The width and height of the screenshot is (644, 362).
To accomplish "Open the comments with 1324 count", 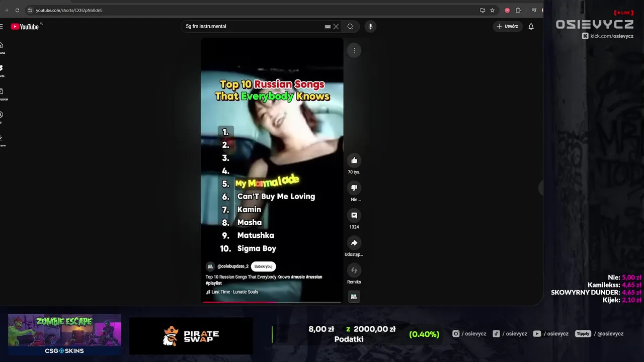I will coord(354,215).
